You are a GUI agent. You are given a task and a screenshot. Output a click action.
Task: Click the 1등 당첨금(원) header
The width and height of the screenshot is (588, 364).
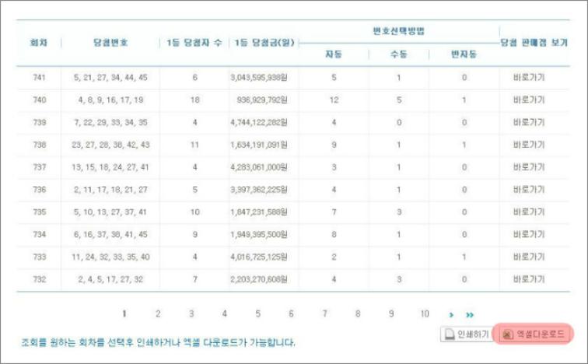(x=264, y=42)
